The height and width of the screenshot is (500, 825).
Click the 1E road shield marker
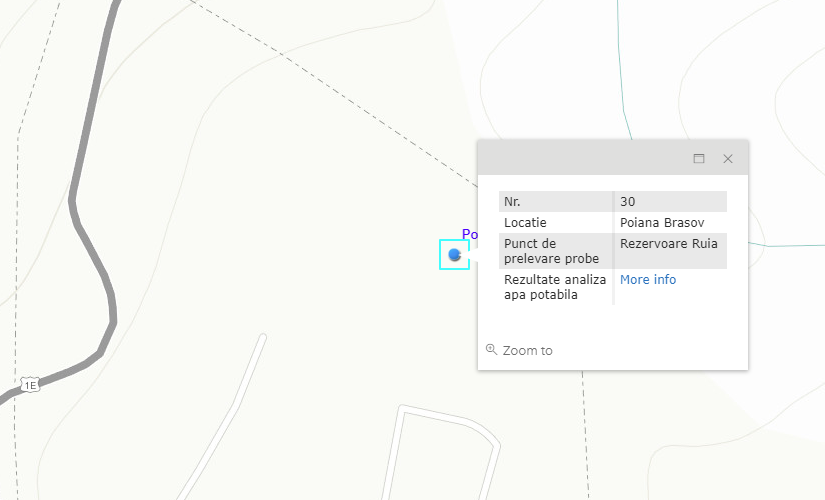[30, 385]
